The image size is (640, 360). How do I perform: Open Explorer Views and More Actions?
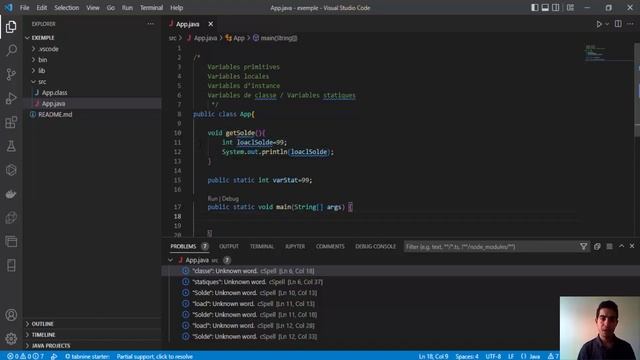coord(151,24)
